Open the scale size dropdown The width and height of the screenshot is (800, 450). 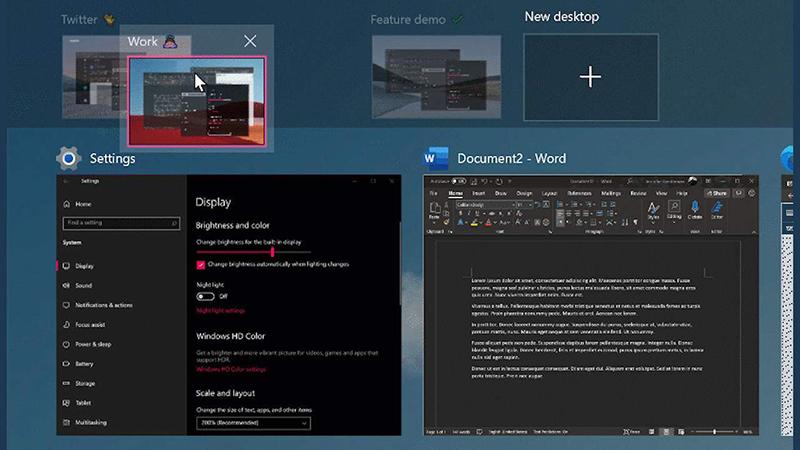tap(252, 423)
